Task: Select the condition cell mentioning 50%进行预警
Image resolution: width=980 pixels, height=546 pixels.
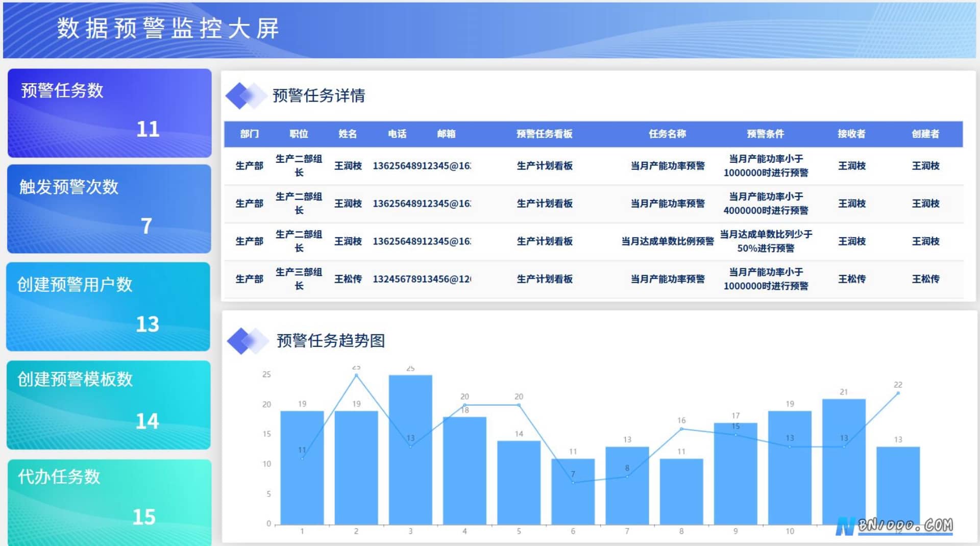Action: click(x=766, y=241)
